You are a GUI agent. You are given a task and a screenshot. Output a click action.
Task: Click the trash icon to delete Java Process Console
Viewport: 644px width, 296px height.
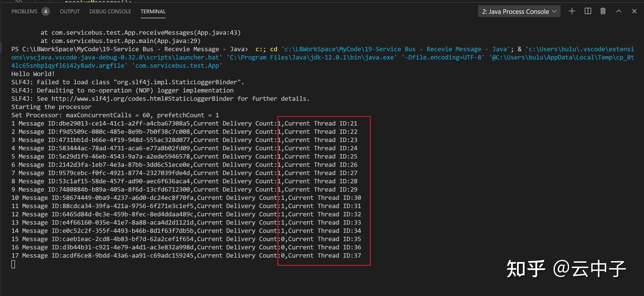[x=603, y=11]
